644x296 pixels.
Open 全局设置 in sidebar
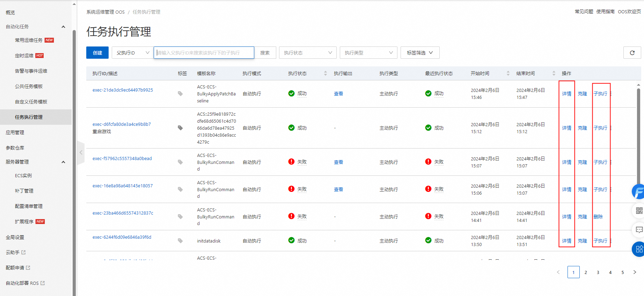pos(15,237)
